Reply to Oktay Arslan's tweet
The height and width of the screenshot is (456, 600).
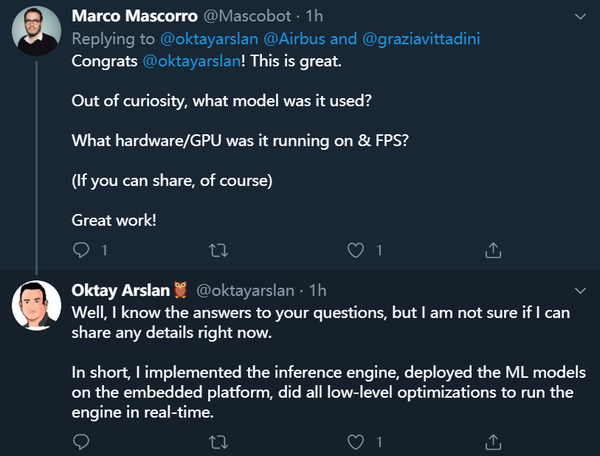81,442
